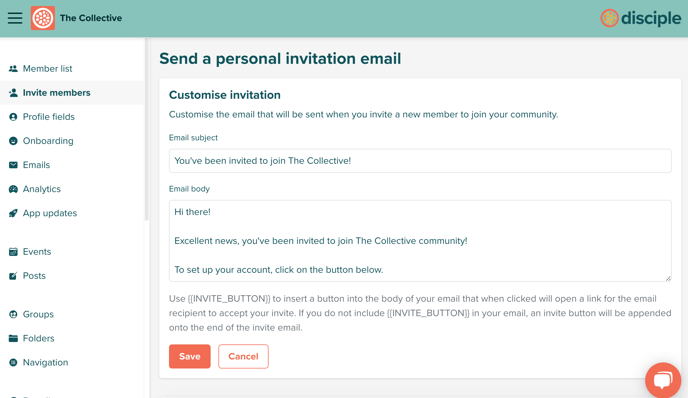Click The Collective community logo
688x398 pixels.
click(x=43, y=18)
